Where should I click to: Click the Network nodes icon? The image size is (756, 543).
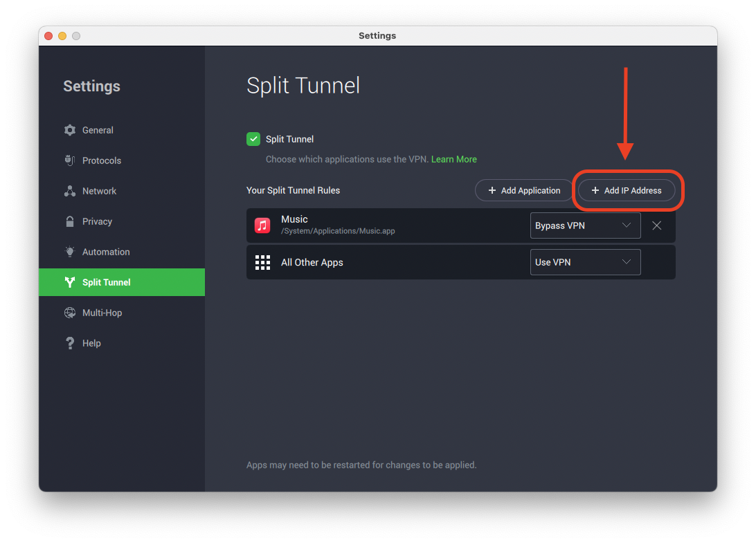coord(70,191)
